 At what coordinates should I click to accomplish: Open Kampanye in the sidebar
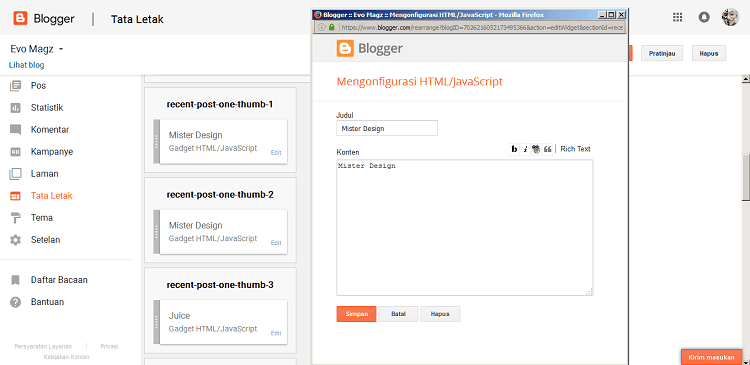click(52, 152)
